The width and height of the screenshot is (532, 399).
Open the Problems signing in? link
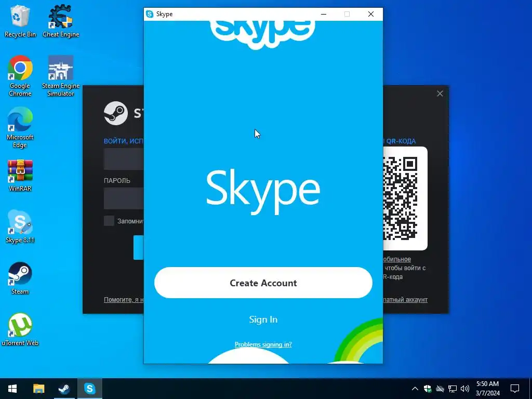(x=263, y=344)
